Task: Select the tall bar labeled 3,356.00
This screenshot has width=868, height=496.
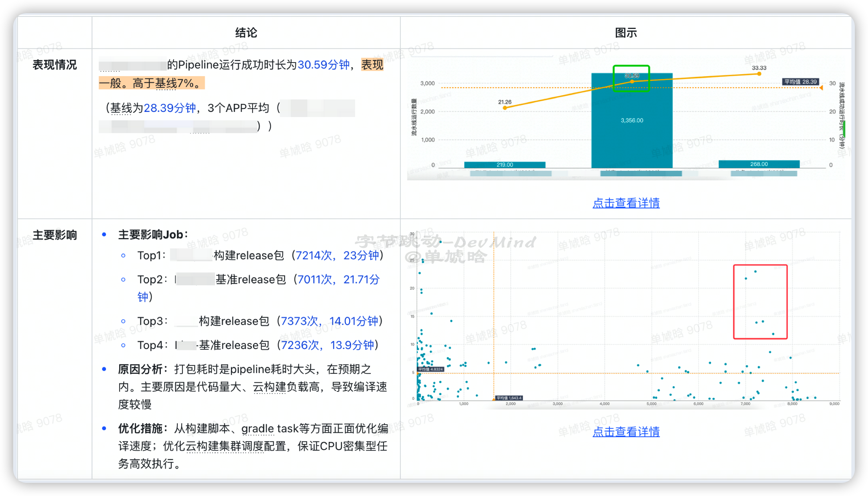Action: tap(632, 121)
